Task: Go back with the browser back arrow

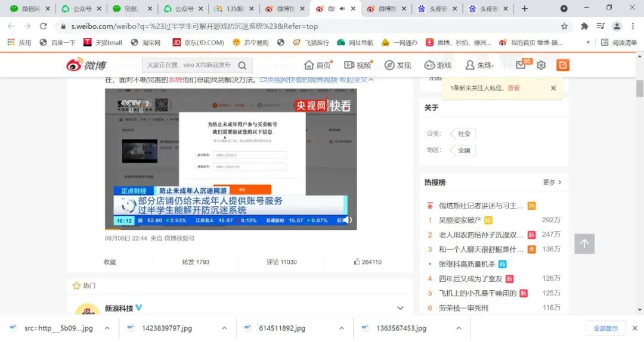Action: point(11,26)
